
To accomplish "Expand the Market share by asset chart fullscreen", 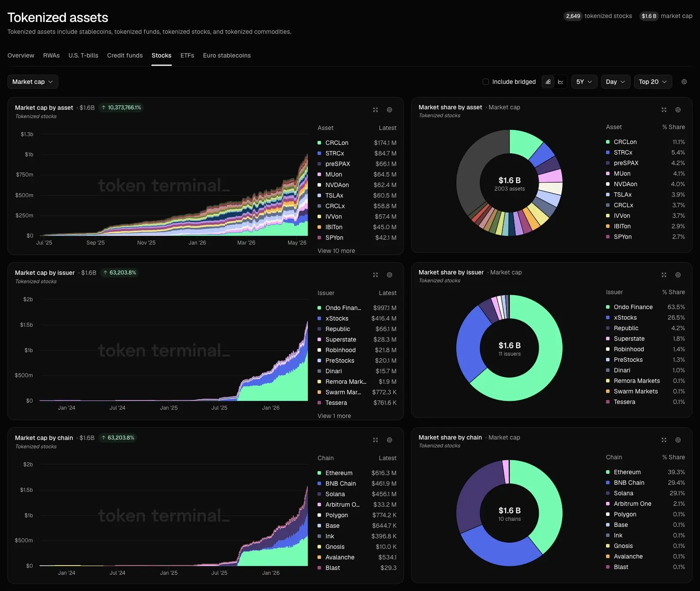I will pos(664,110).
